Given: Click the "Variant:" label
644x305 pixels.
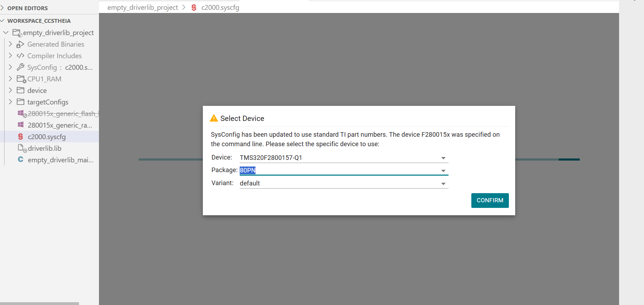Looking at the screenshot, I should pyautogui.click(x=223, y=183).
